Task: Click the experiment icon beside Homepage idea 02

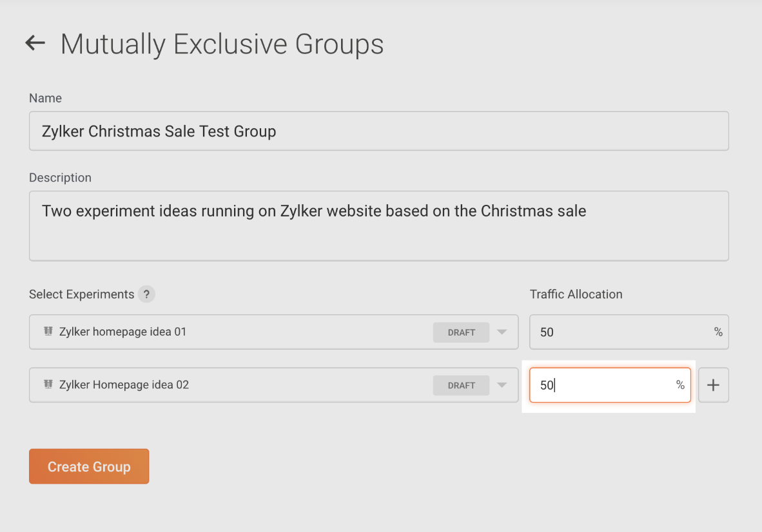Action: point(48,385)
